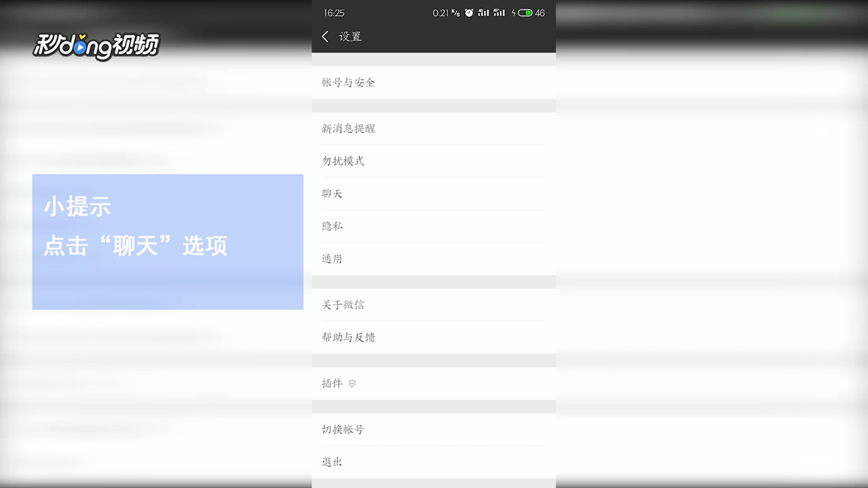Tap the back arrow in header
Viewport: 868px width, 488px height.
point(325,37)
